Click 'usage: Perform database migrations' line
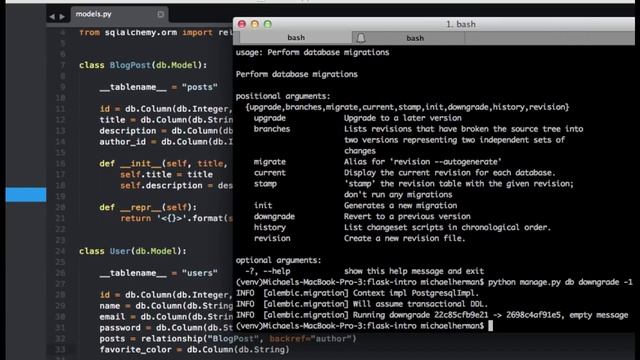The height and width of the screenshot is (360, 640). click(x=312, y=52)
